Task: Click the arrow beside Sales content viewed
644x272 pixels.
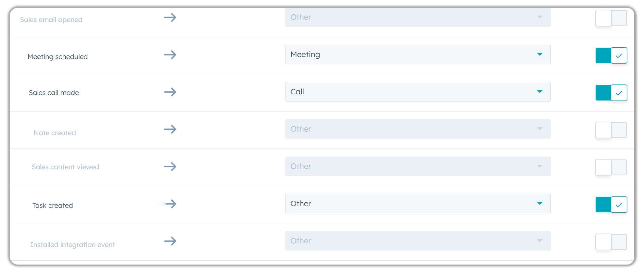Action: [x=170, y=167]
